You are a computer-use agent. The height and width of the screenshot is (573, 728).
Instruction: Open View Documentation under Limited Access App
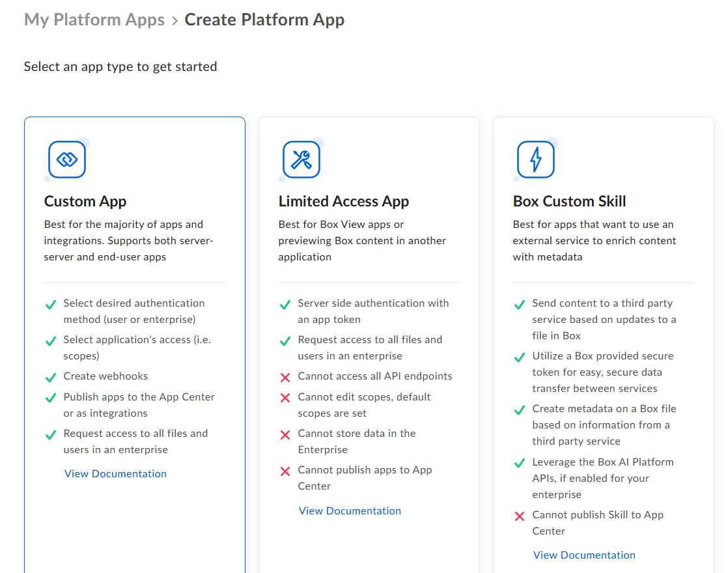point(350,510)
